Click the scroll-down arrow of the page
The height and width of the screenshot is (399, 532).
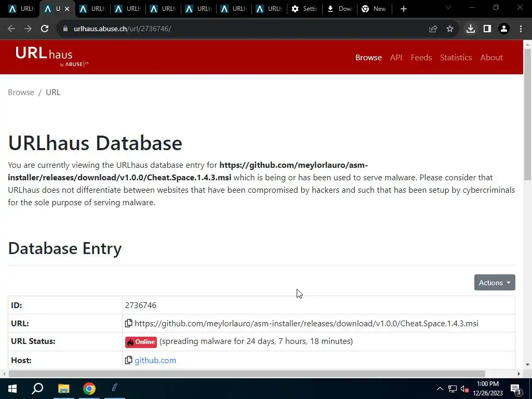[527, 365]
